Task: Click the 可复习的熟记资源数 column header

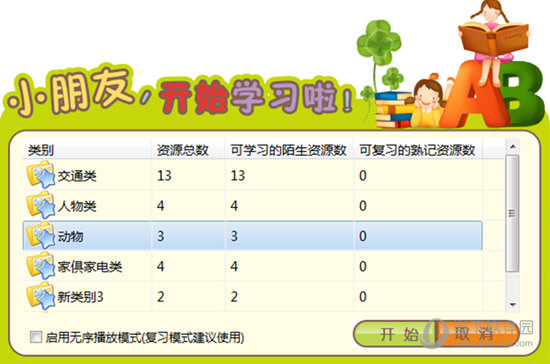Action: click(x=417, y=150)
